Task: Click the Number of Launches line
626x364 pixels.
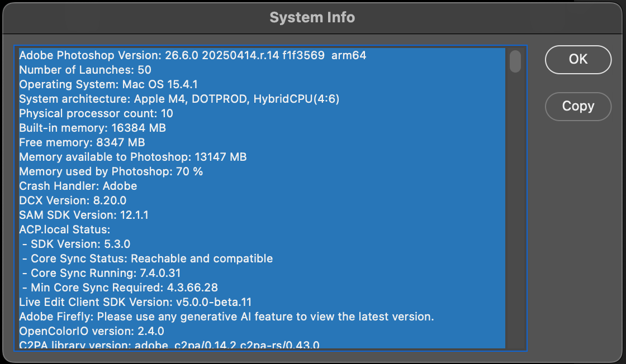Action: [85, 70]
